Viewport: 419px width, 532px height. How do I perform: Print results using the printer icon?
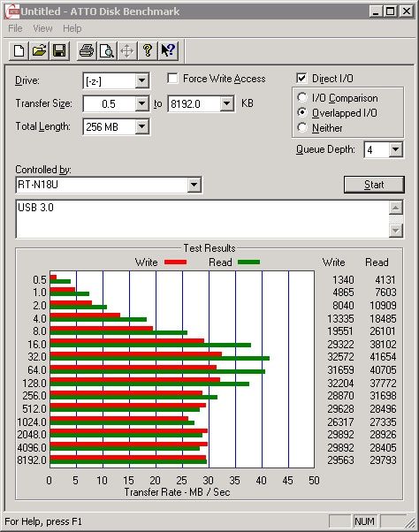tap(87, 51)
